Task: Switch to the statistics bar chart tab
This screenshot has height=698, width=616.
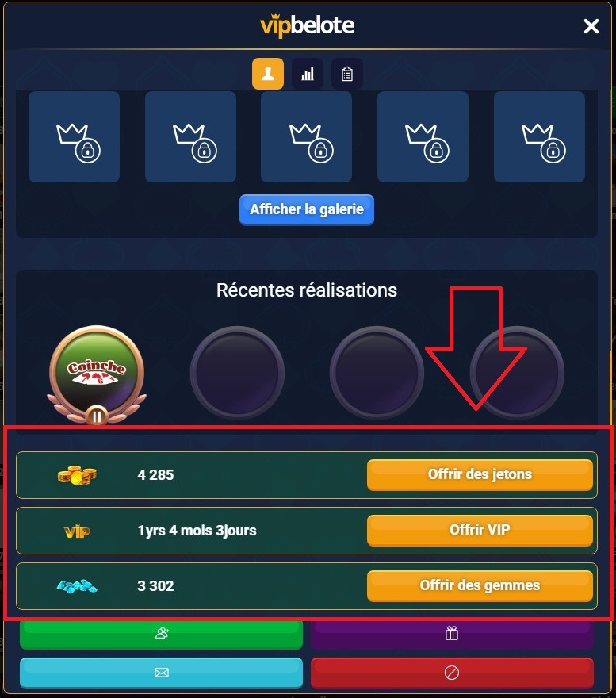Action: pos(308,74)
